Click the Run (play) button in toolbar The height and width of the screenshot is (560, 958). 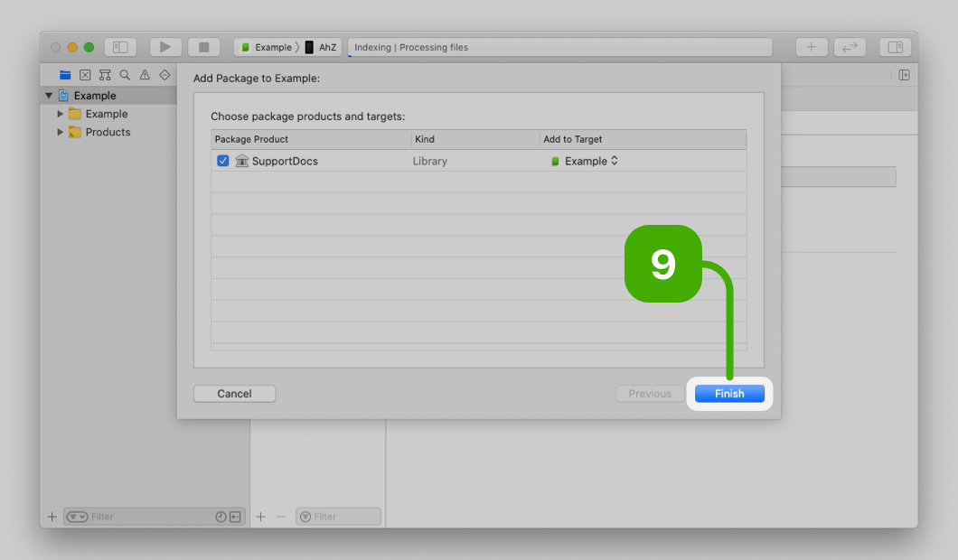pos(165,47)
